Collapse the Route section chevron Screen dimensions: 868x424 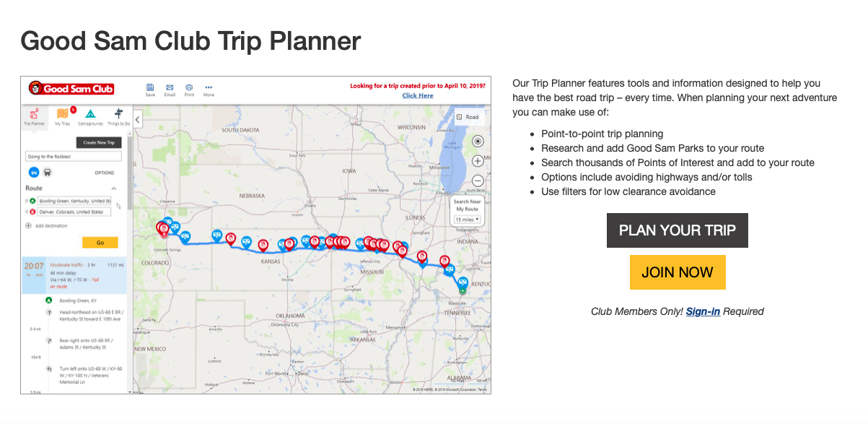(114, 188)
